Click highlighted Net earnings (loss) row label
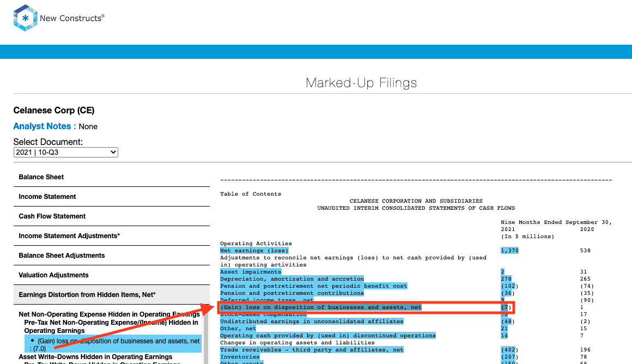 [254, 251]
